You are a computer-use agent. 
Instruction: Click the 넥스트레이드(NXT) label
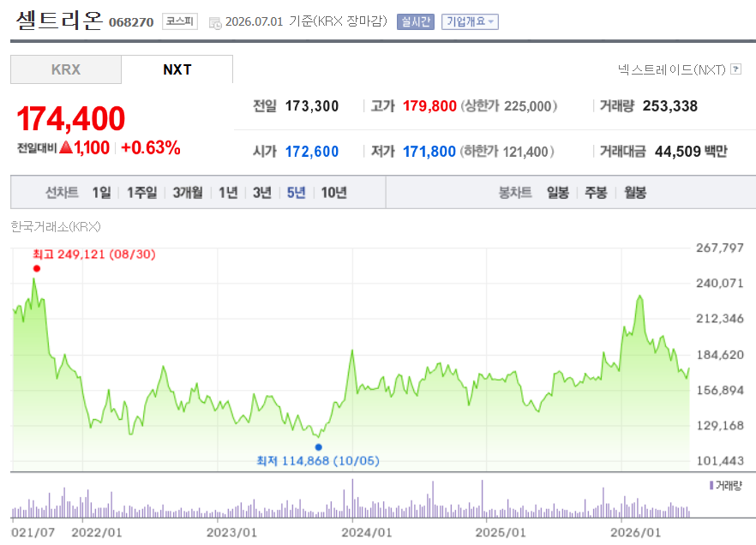672,70
